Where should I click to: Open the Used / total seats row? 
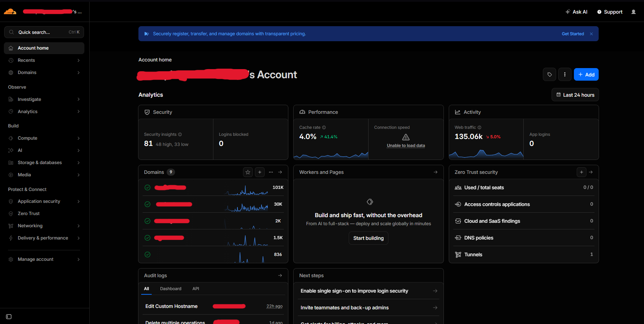click(524, 187)
